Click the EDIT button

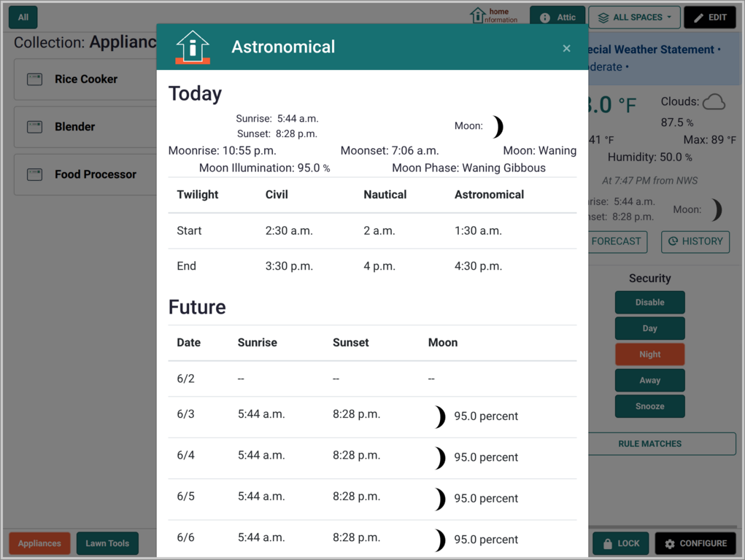(710, 17)
